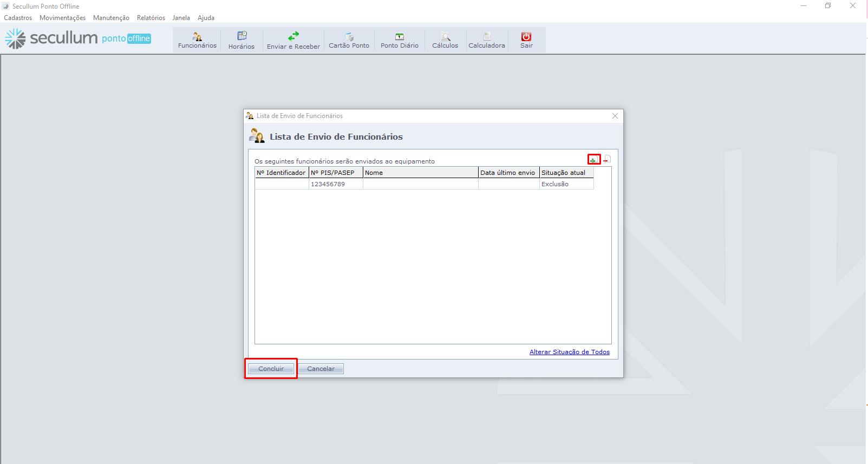
Task: Open the Manutenção menu
Action: pos(111,18)
